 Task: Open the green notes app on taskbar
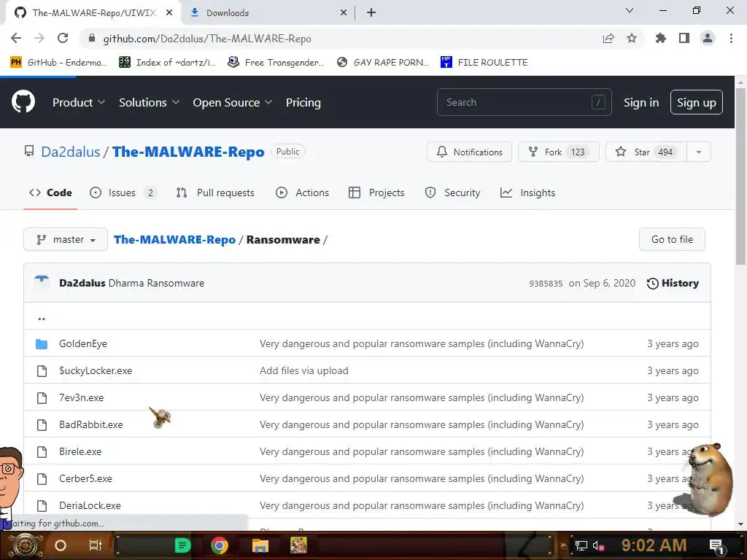pos(182,545)
